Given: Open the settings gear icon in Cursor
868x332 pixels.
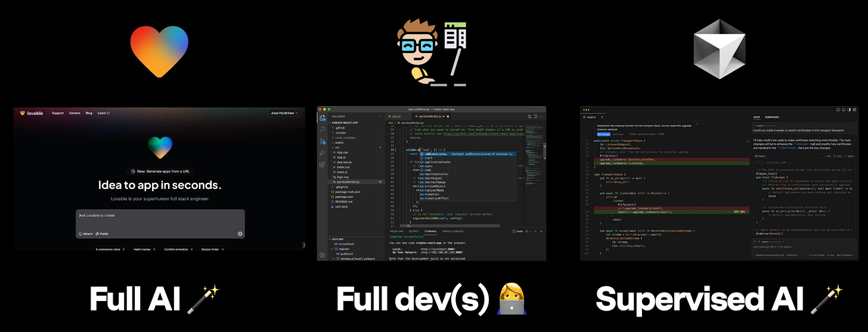Looking at the screenshot, I should point(855,110).
